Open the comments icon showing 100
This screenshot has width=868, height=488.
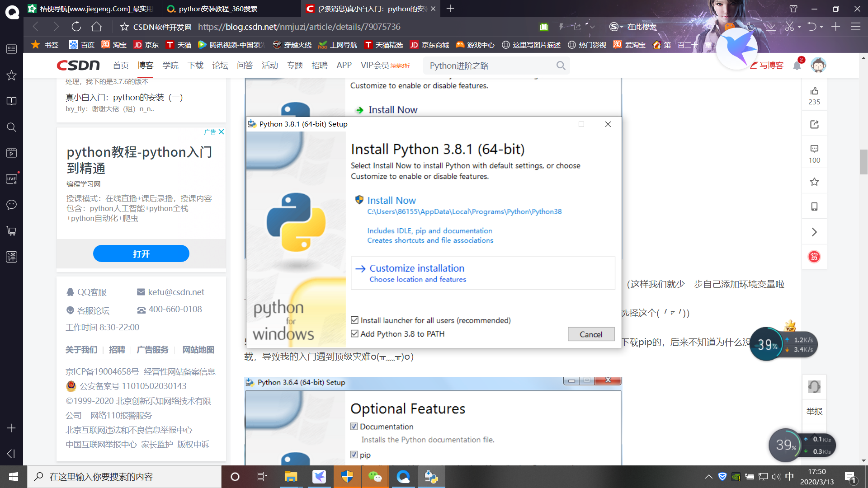point(814,149)
